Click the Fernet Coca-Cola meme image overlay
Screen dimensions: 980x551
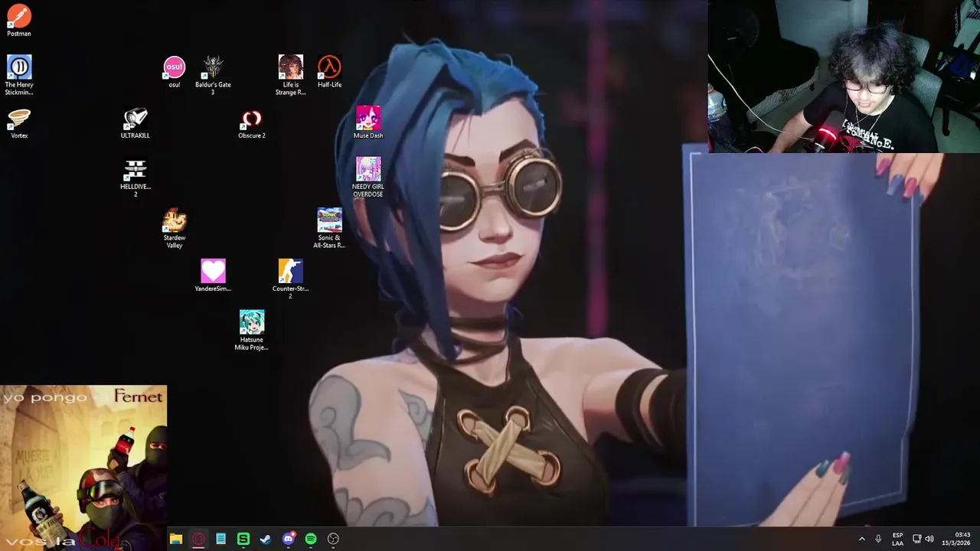pos(83,468)
